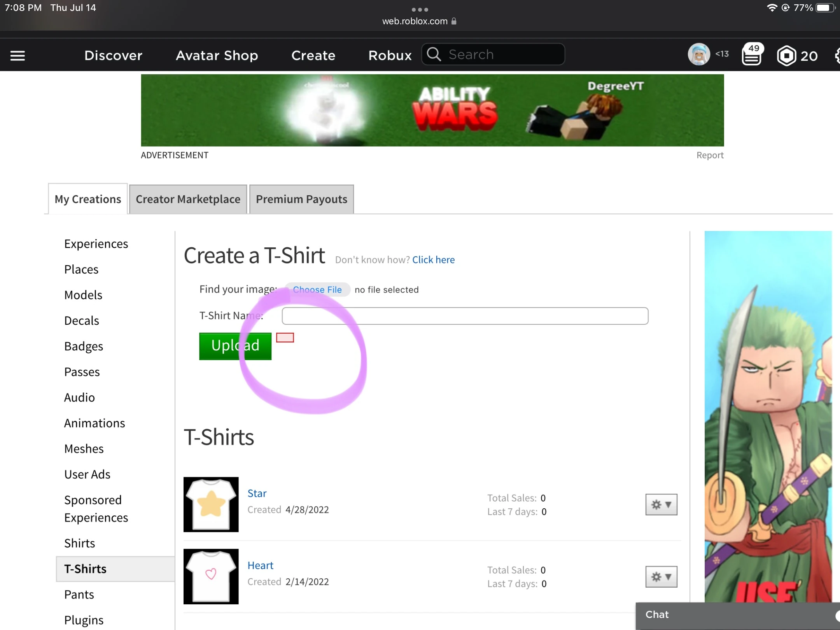
Task: Expand the gear dropdown for Heart
Action: point(661,576)
